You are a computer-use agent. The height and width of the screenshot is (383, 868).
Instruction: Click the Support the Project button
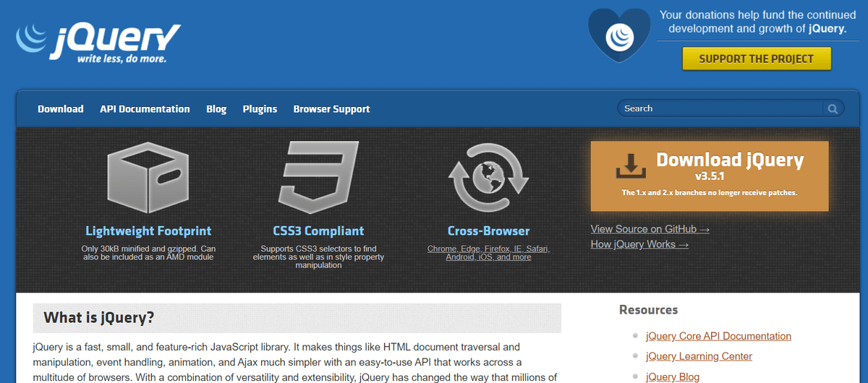point(757,59)
